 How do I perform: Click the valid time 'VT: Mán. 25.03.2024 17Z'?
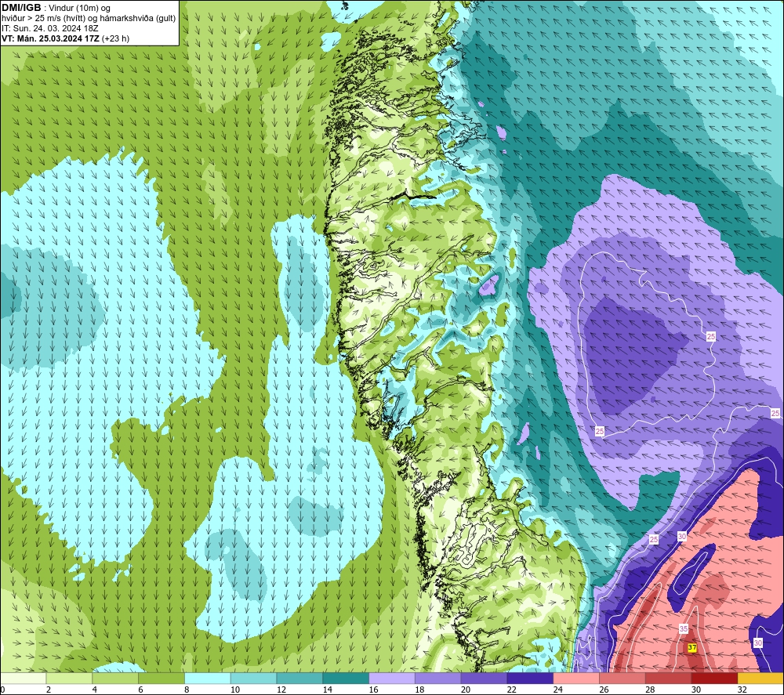pos(50,38)
